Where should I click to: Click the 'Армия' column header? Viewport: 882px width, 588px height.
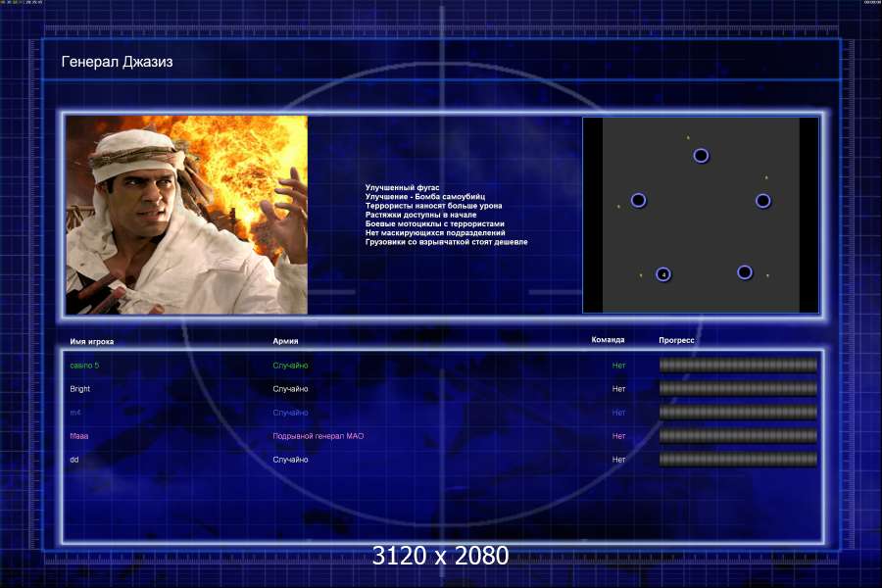[x=285, y=342]
